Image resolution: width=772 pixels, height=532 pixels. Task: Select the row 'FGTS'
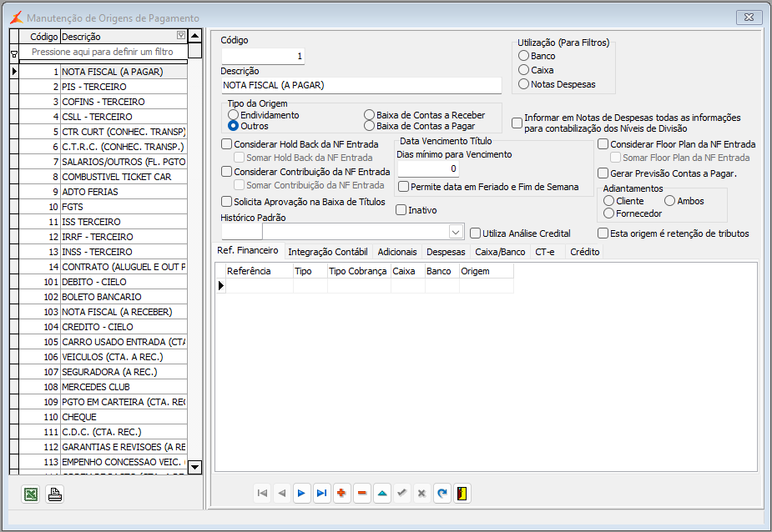click(x=103, y=207)
